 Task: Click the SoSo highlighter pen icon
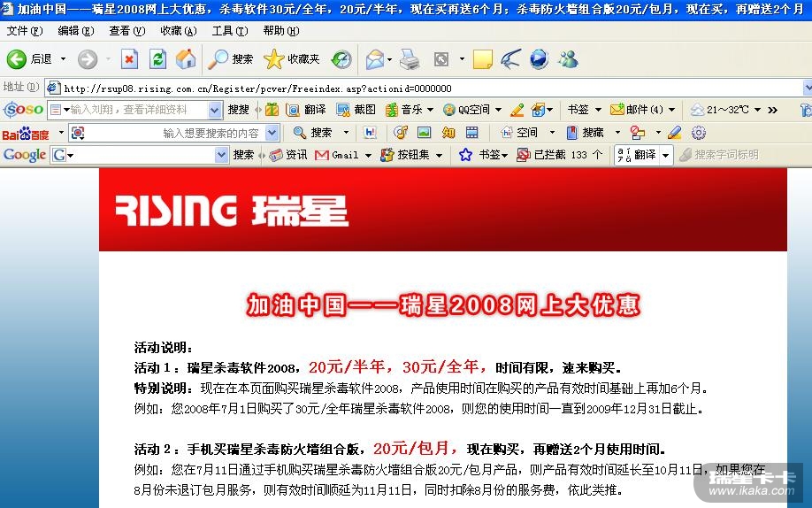point(517,110)
